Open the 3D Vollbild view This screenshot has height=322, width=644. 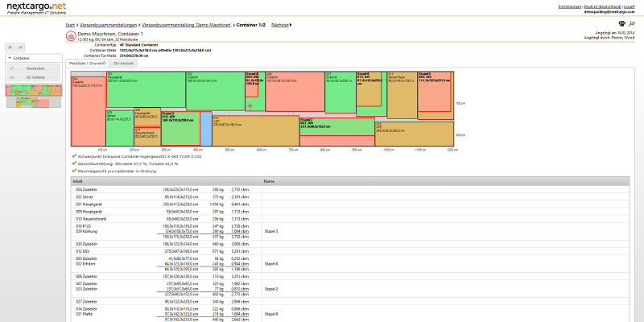coord(34,76)
